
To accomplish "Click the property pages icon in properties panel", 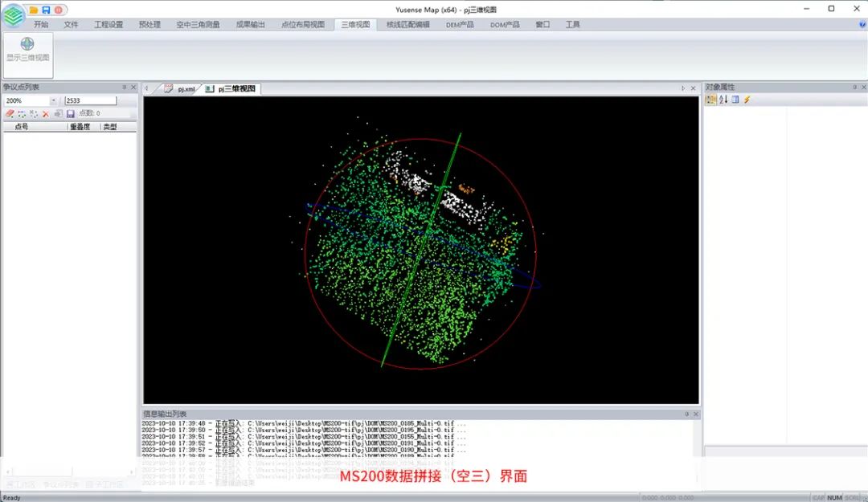I will point(735,100).
